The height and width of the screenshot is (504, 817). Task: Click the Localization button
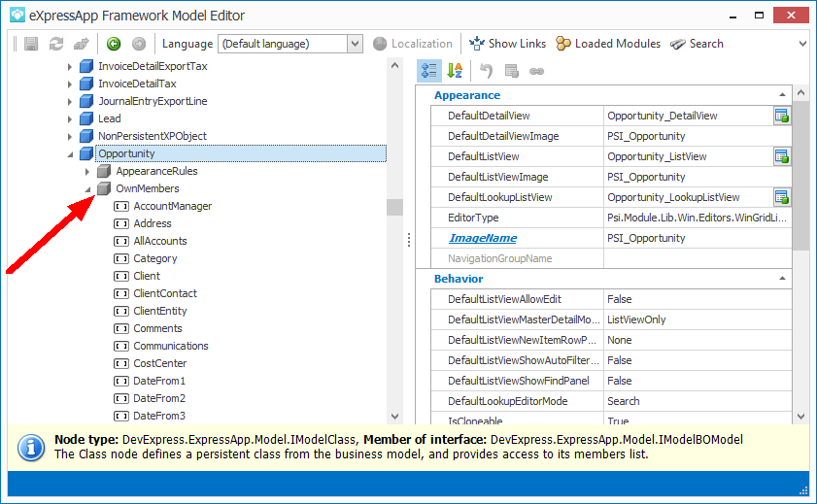(413, 44)
